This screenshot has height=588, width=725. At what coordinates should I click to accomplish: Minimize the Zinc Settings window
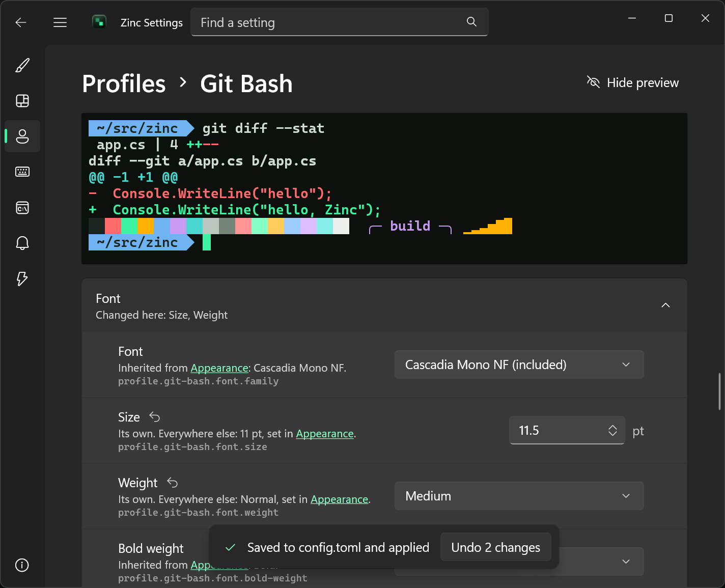632,18
